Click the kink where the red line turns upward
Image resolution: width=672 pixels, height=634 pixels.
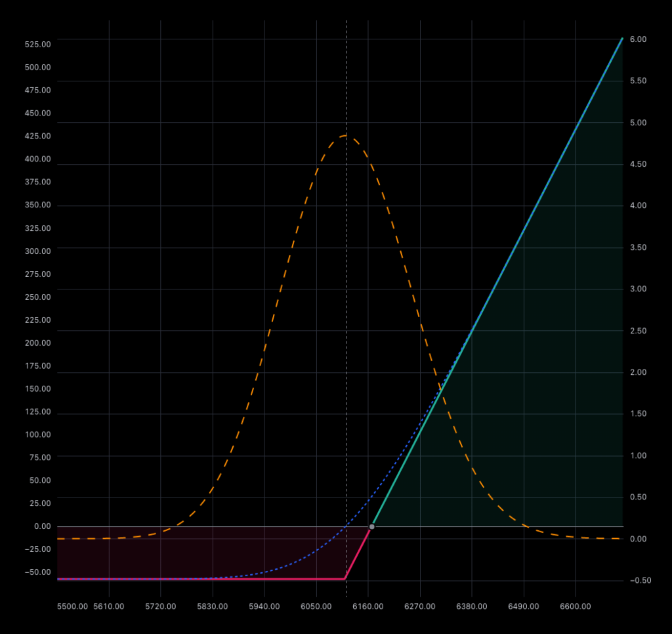345,579
